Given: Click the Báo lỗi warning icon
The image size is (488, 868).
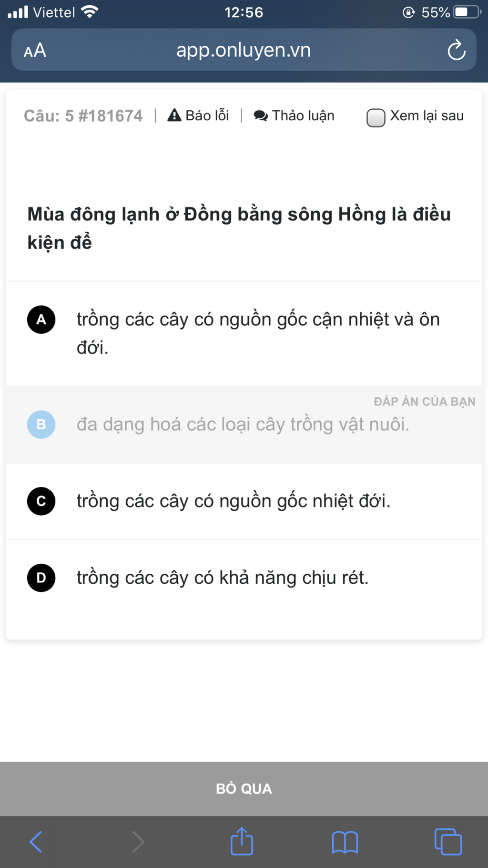Looking at the screenshot, I should pos(174,115).
